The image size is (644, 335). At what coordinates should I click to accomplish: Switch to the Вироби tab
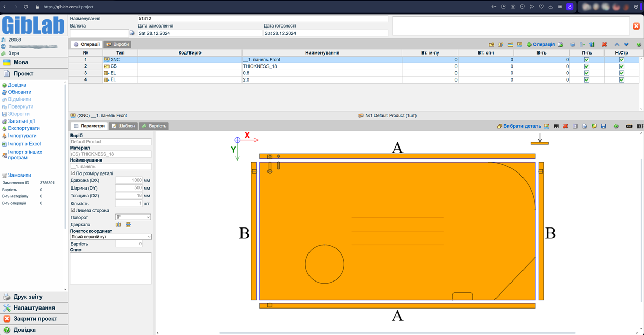[x=118, y=45]
